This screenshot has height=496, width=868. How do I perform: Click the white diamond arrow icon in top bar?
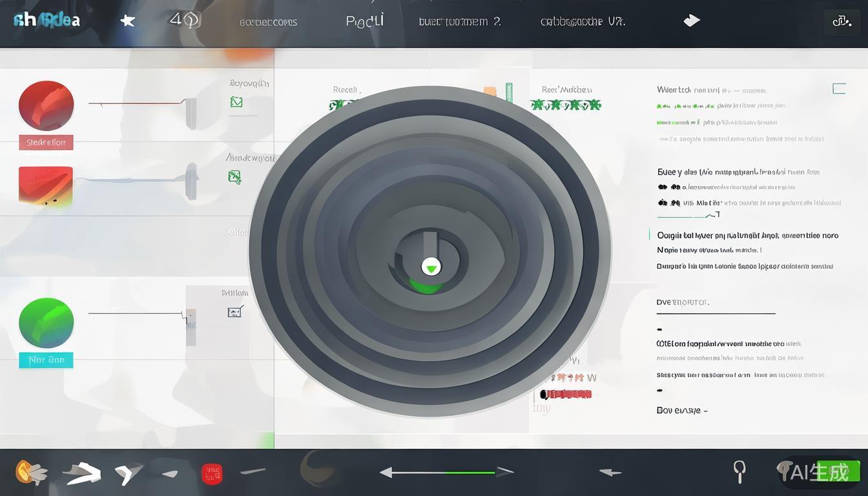pyautogui.click(x=692, y=21)
